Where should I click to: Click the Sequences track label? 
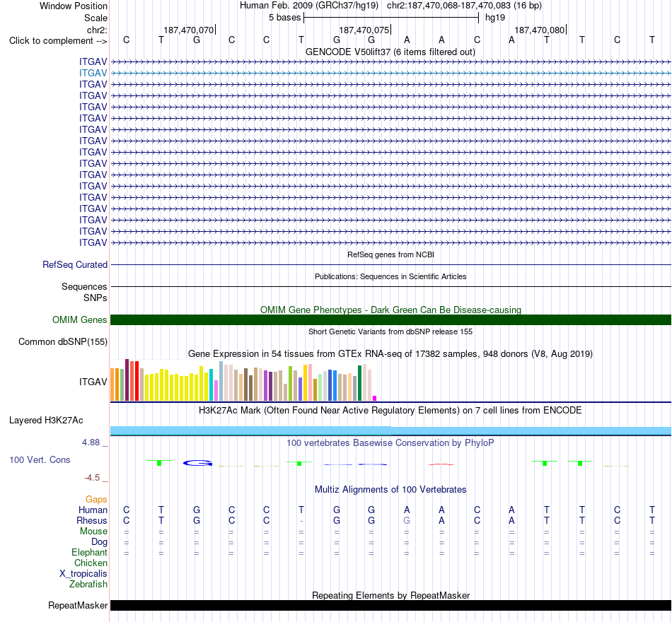pos(84,286)
